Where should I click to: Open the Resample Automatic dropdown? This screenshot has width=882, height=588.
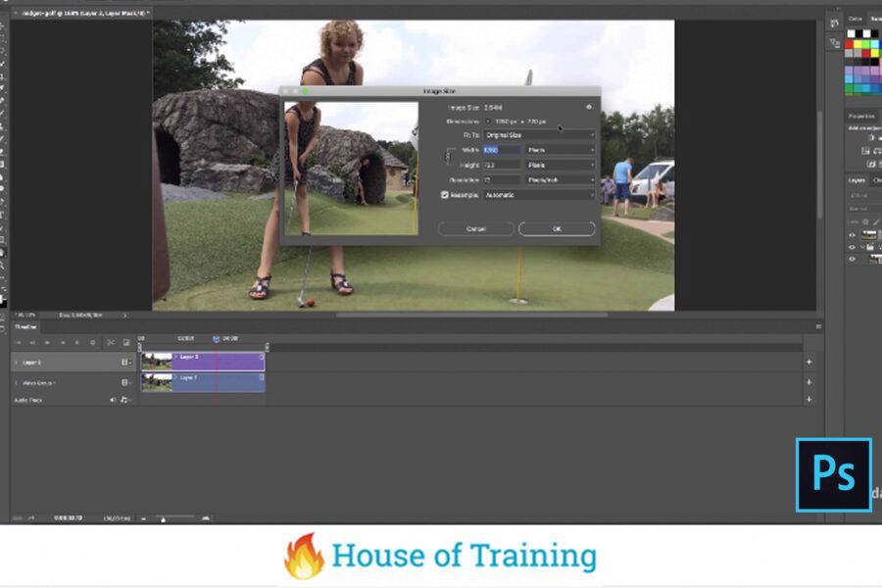[539, 195]
